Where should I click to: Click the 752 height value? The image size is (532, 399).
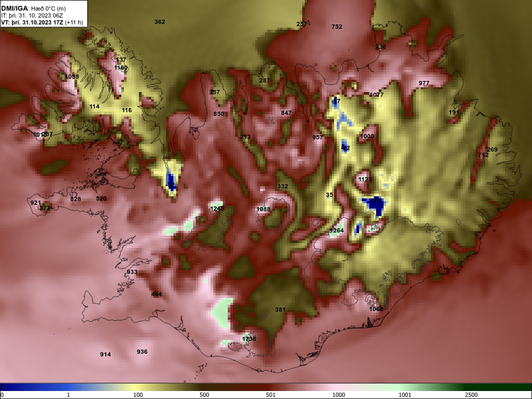click(x=337, y=27)
